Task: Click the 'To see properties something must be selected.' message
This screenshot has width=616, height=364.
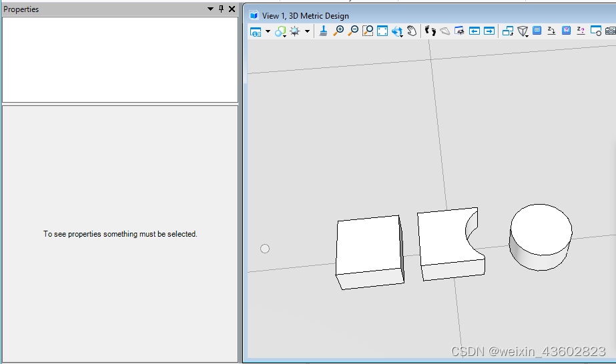Action: [x=120, y=234]
